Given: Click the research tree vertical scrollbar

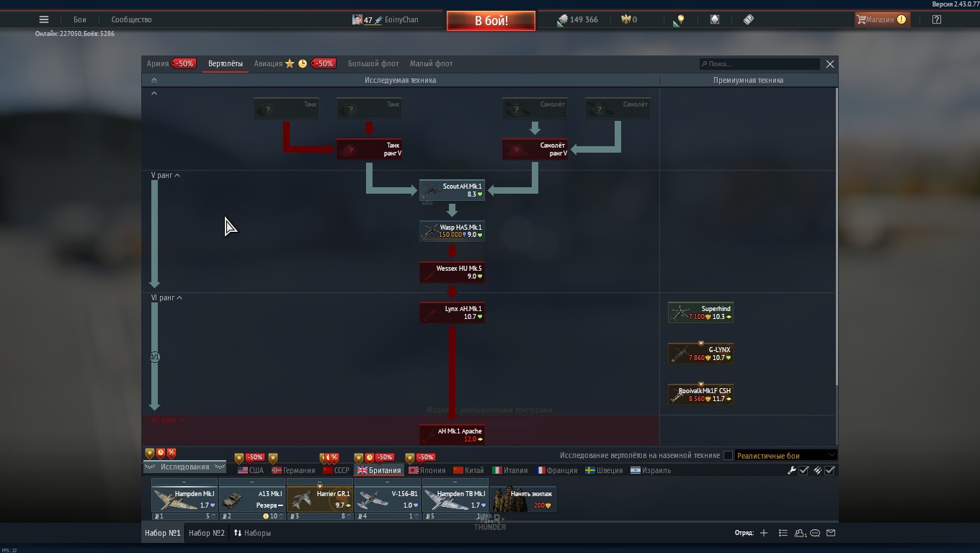Looking at the screenshot, I should coord(836,236).
